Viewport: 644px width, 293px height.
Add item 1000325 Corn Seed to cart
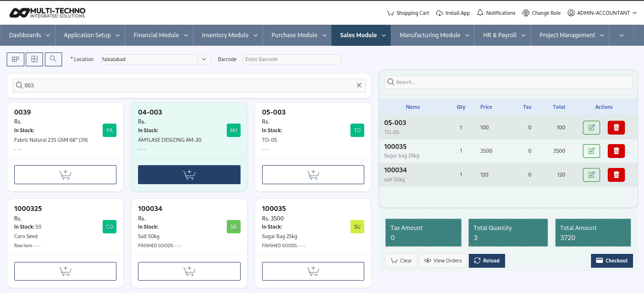(65, 271)
